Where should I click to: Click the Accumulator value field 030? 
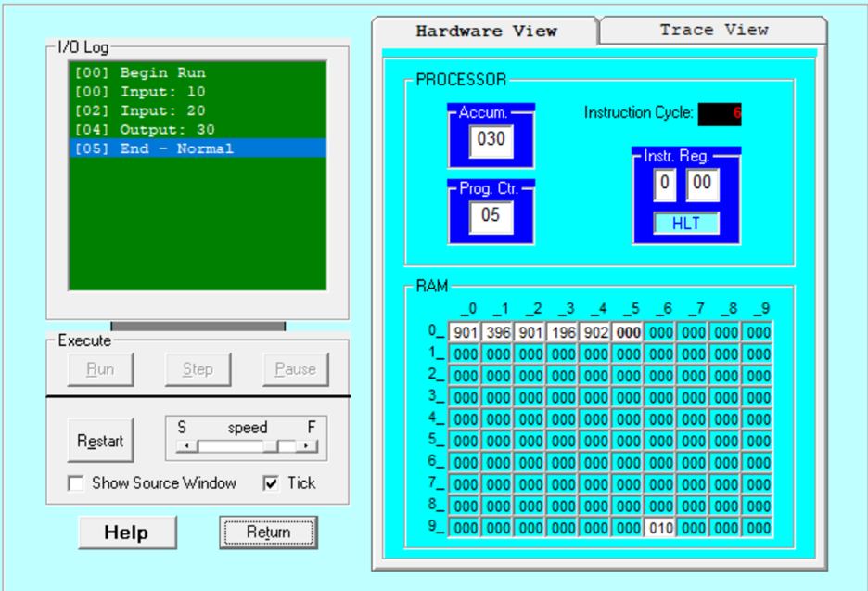click(491, 139)
